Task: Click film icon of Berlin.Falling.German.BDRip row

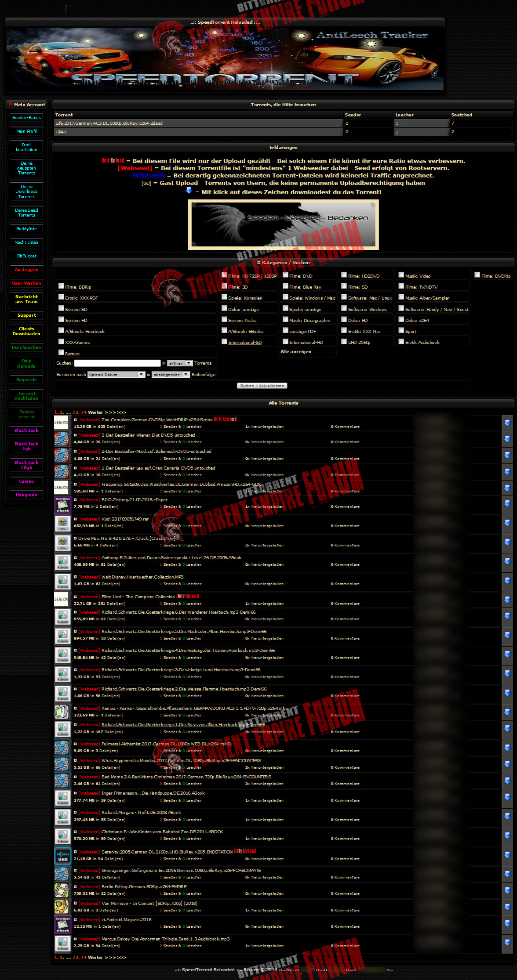Action: [62, 890]
